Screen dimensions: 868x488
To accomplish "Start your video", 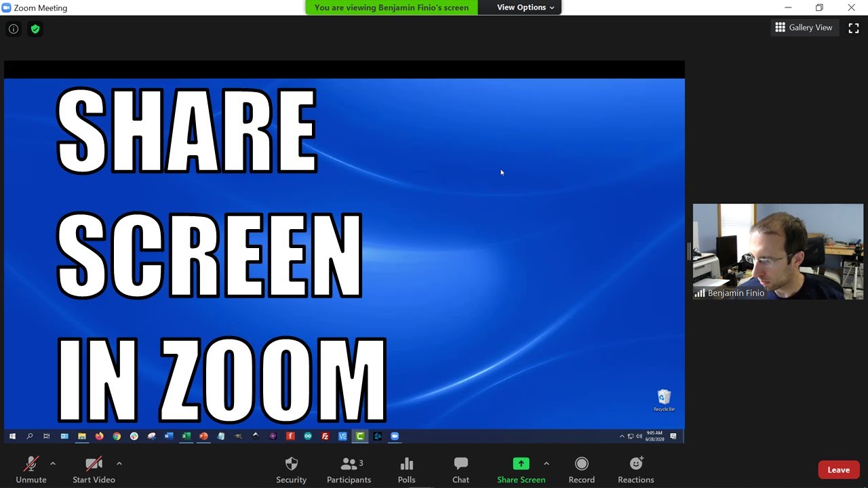I will coord(94,468).
